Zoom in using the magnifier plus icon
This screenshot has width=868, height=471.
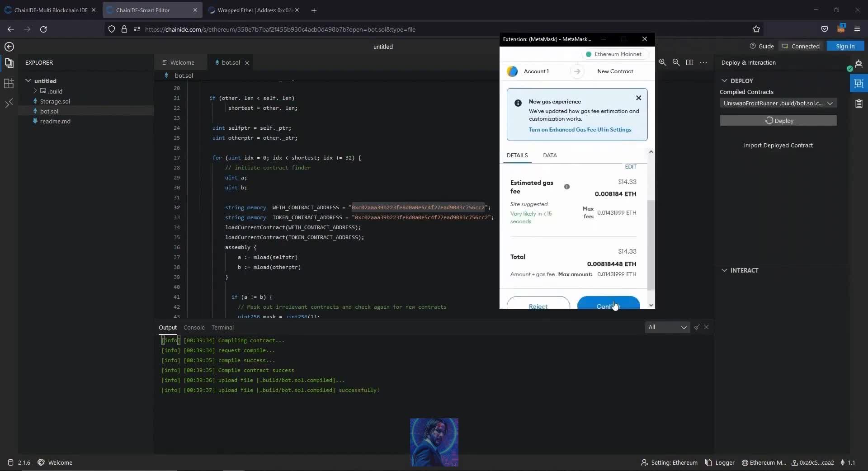coord(662,63)
